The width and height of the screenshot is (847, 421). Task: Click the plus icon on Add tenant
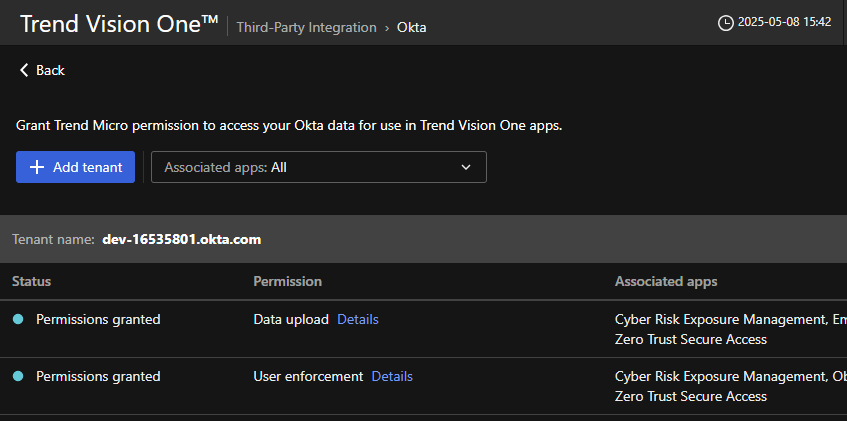pos(37,167)
